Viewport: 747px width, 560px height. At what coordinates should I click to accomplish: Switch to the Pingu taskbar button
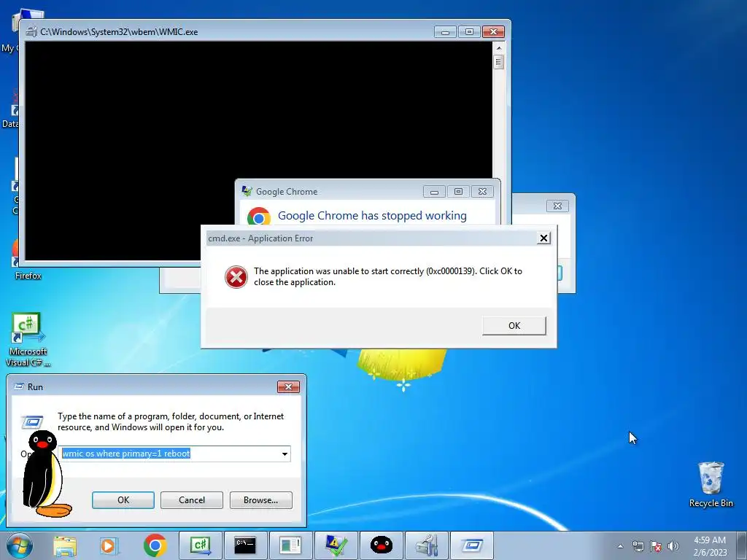[x=381, y=545]
